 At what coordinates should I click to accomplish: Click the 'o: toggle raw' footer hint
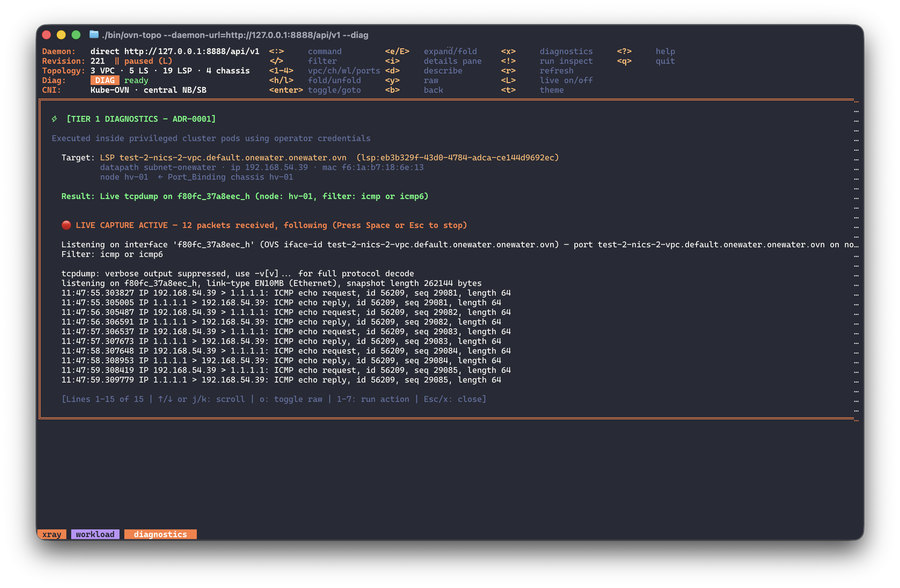tap(291, 399)
